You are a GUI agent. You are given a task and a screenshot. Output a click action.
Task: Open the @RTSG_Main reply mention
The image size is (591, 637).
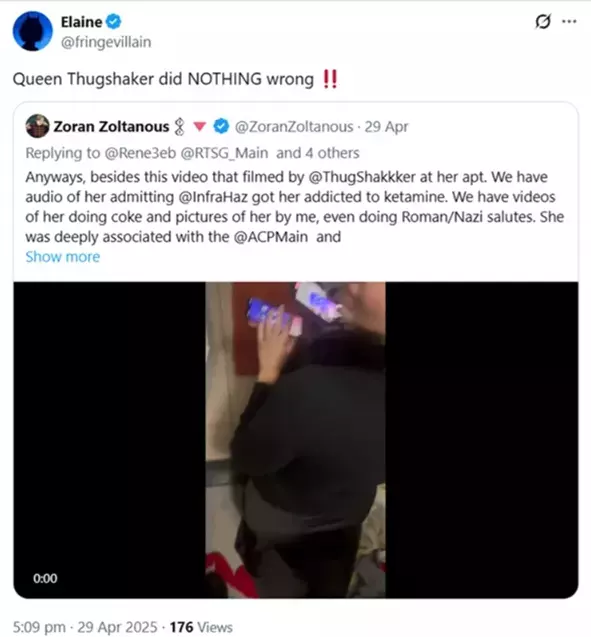[224, 153]
